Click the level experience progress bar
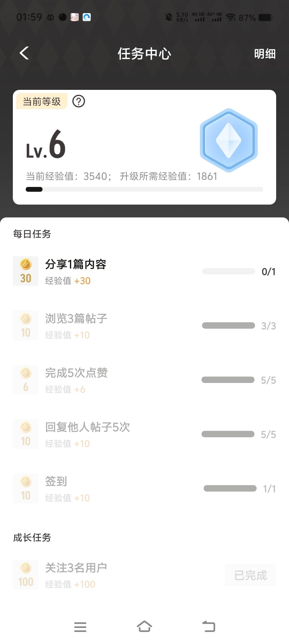 [144, 189]
